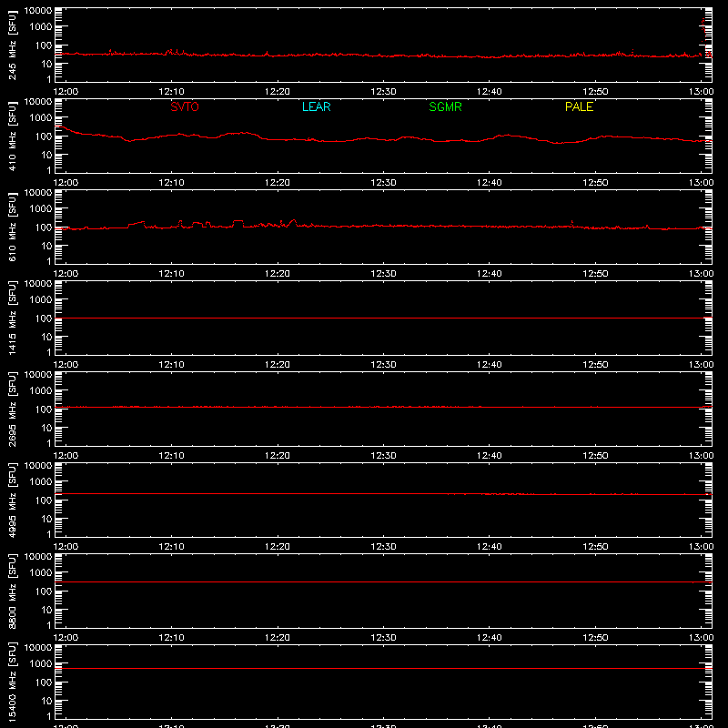Click the 10000 tick label of the 245 MHz plot
This screenshot has height=728, width=728.
point(38,11)
